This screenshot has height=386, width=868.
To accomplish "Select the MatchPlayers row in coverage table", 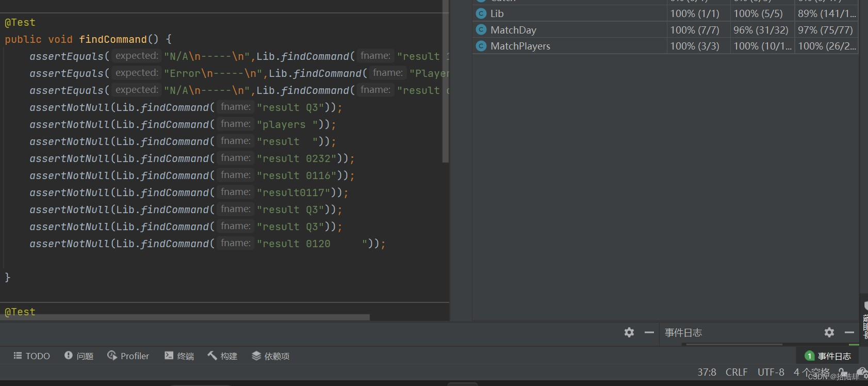I will (x=665, y=46).
